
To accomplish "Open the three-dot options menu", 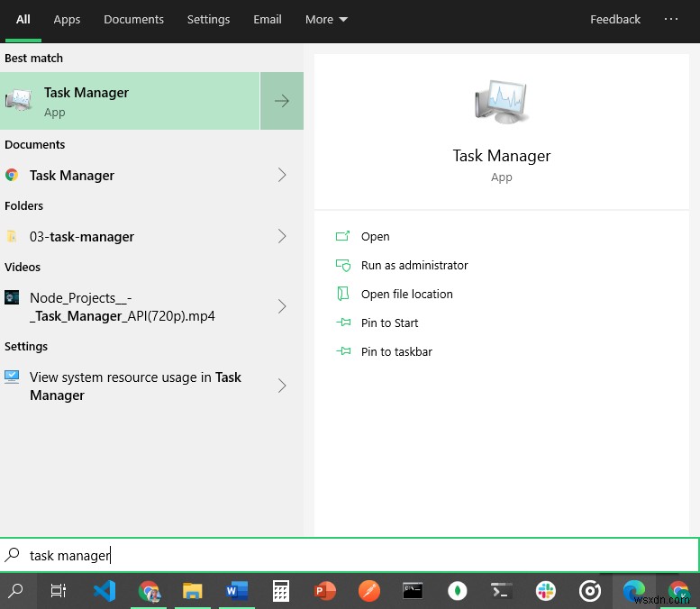I will click(x=670, y=19).
